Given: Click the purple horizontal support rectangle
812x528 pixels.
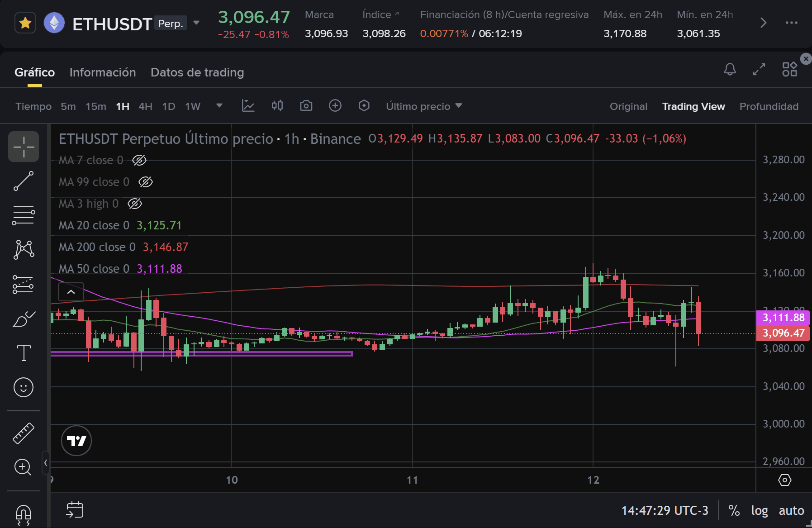Looking at the screenshot, I should [202, 353].
